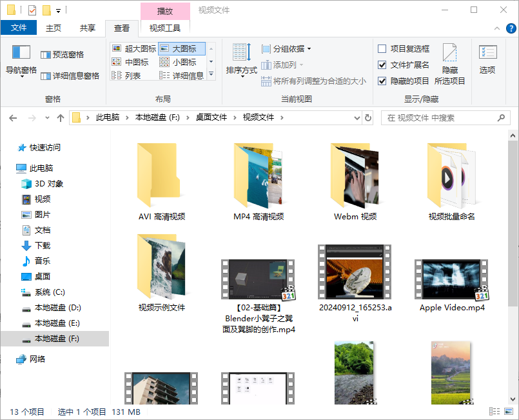Select 系统 (C:) drive
519x420 pixels.
(x=43, y=292)
